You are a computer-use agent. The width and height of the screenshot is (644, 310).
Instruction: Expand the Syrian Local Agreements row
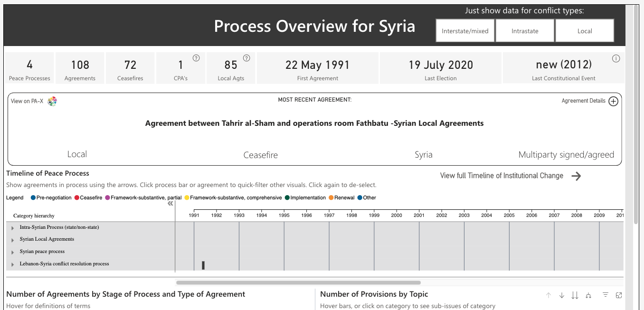point(13,240)
